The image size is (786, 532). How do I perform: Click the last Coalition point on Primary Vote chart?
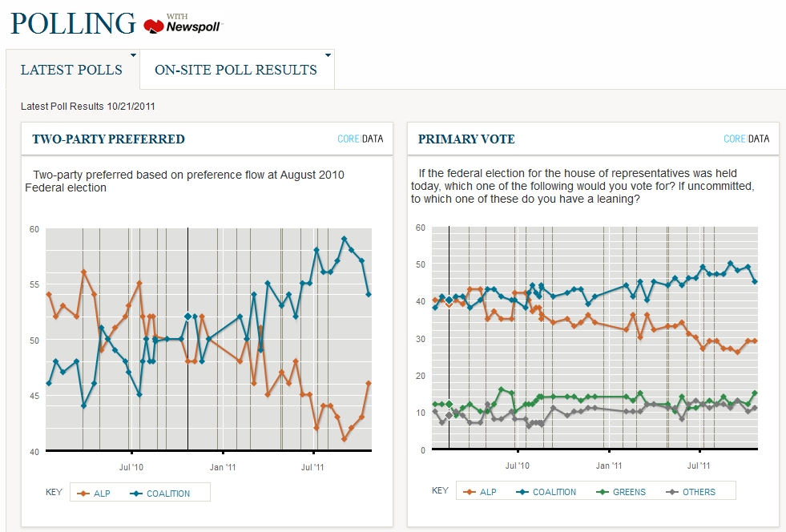coord(755,281)
